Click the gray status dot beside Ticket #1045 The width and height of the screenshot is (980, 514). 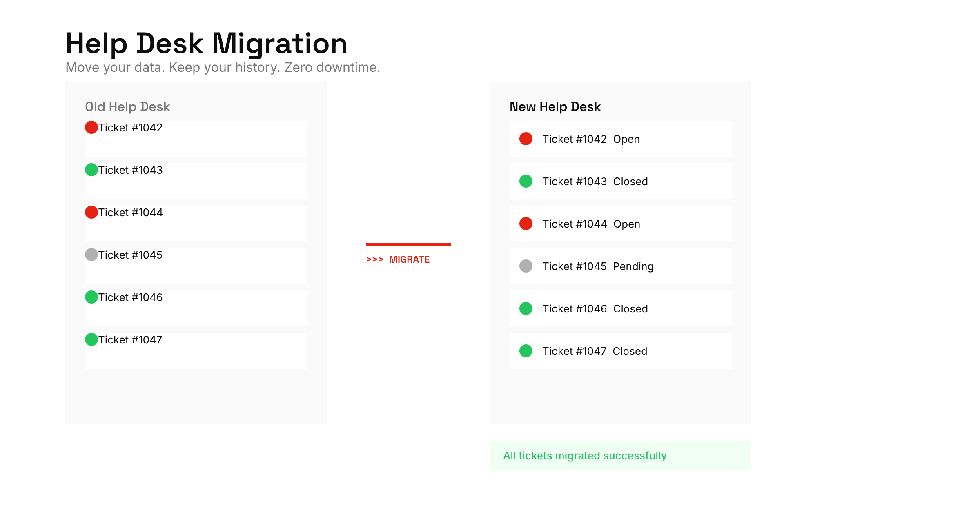pos(91,255)
